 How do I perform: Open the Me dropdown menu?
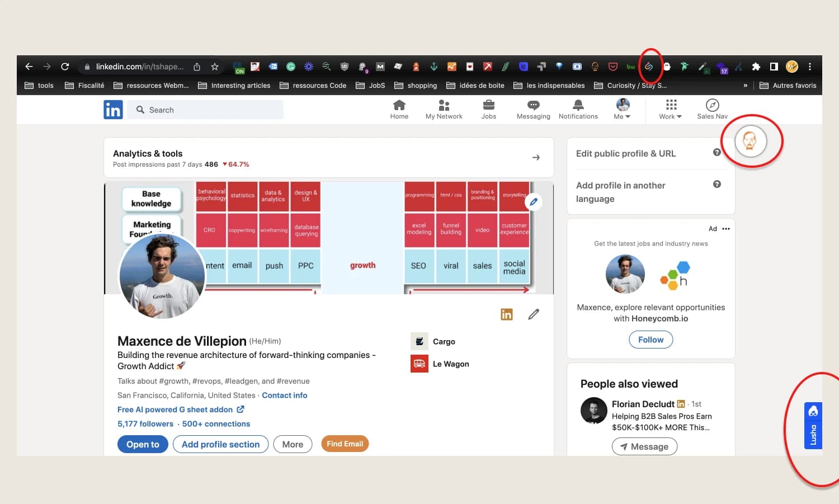pyautogui.click(x=622, y=109)
